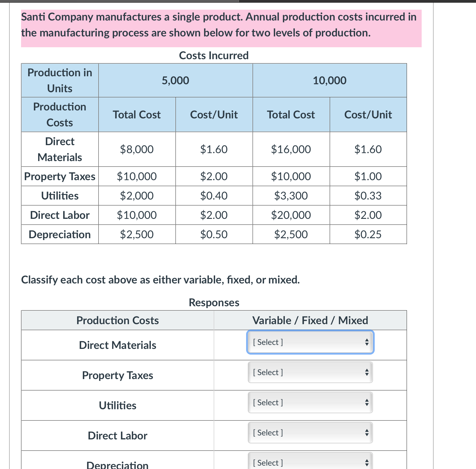Click the Direct Materials row label in Responses table

point(117,345)
